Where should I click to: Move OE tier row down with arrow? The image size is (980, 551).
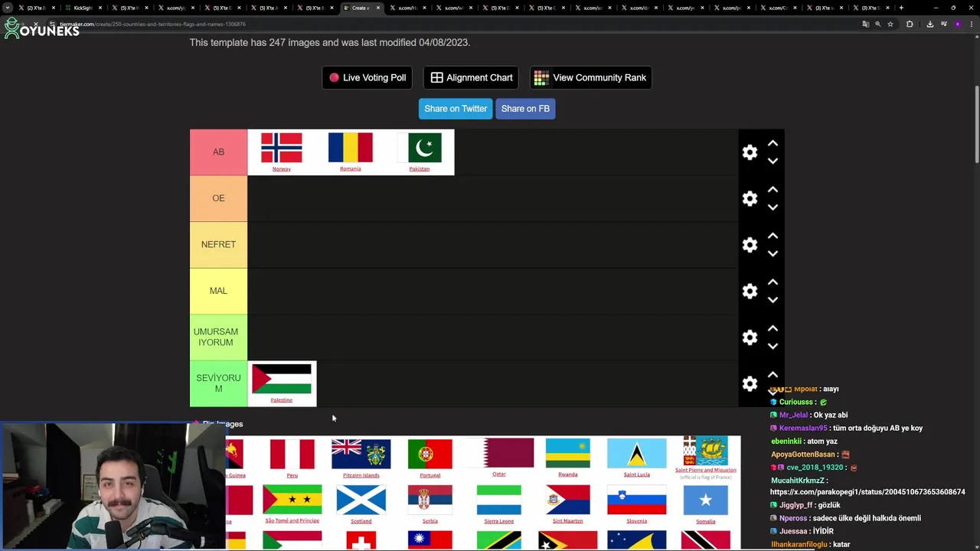click(773, 207)
